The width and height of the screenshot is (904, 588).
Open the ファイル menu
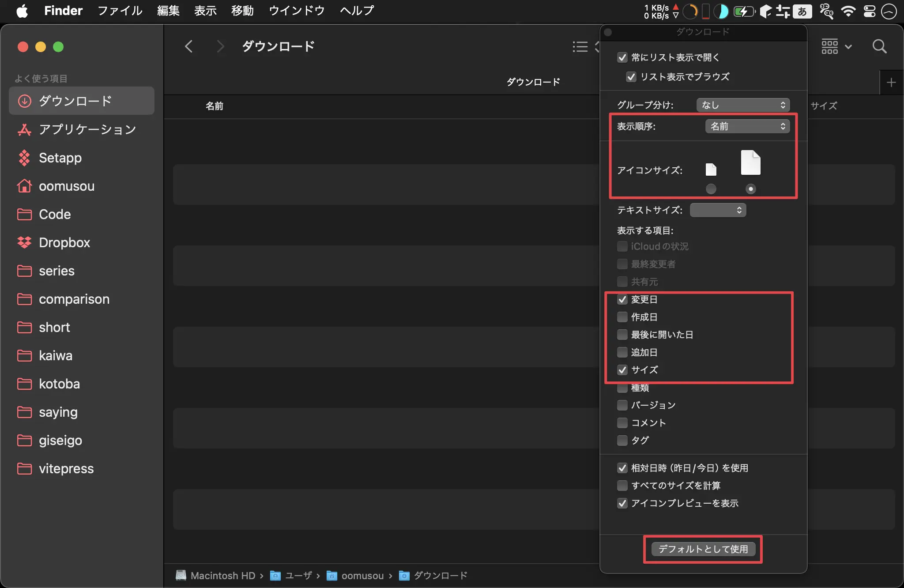[120, 11]
